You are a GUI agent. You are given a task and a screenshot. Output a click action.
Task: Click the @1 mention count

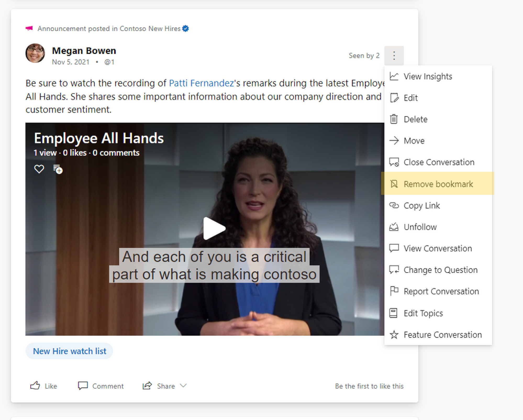coord(109,62)
